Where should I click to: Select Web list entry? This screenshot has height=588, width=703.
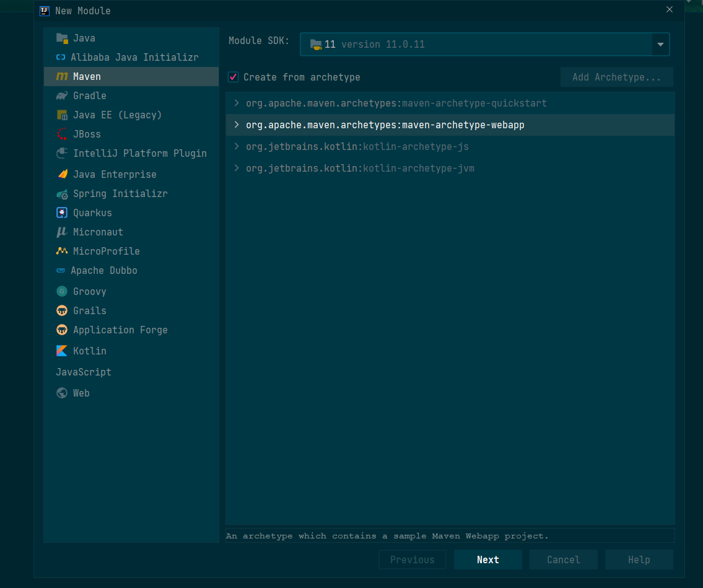[x=131, y=393]
